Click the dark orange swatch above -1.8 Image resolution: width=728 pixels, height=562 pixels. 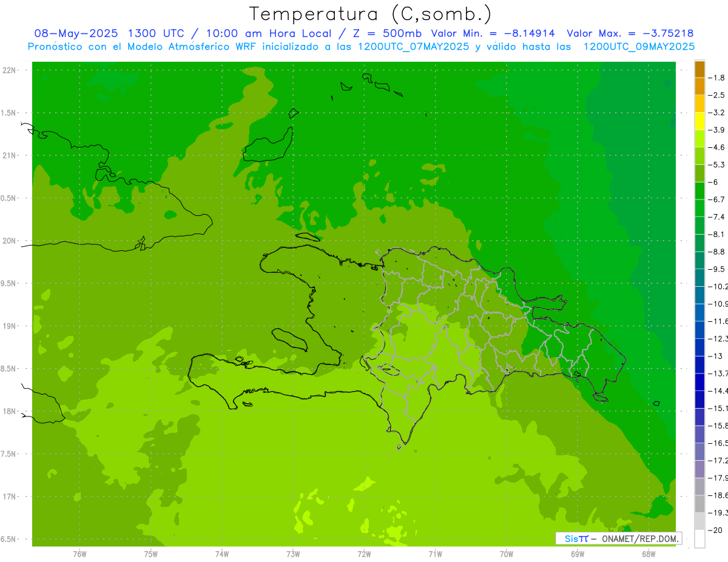tap(699, 69)
